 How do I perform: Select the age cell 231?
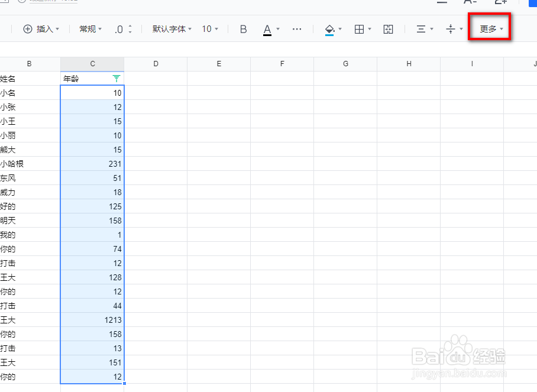point(92,164)
